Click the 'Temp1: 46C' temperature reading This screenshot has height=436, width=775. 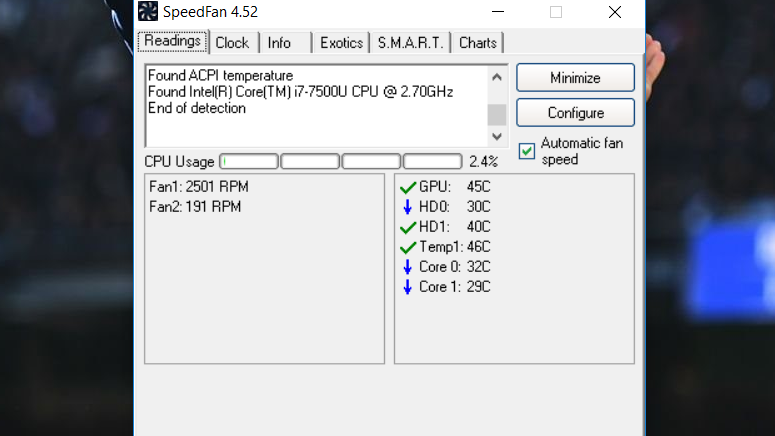[455, 247]
